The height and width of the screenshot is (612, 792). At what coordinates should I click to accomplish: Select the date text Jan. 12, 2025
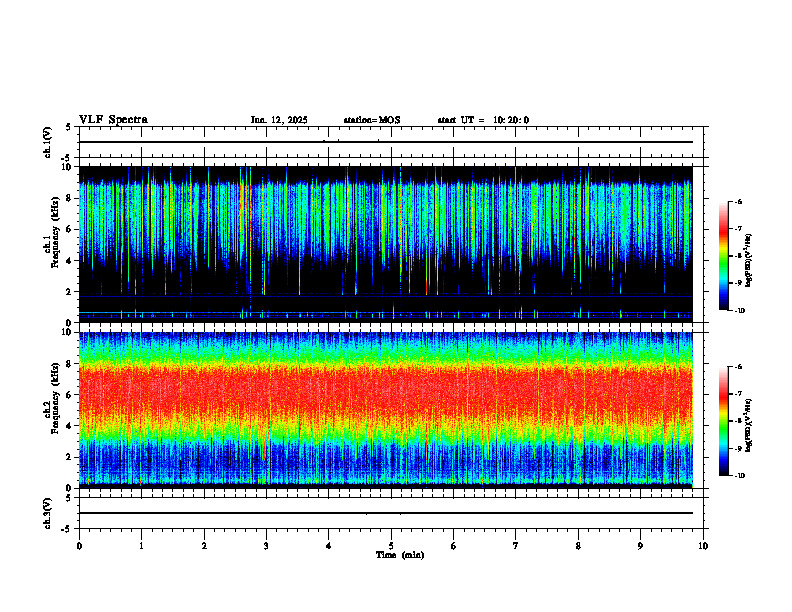(279, 120)
